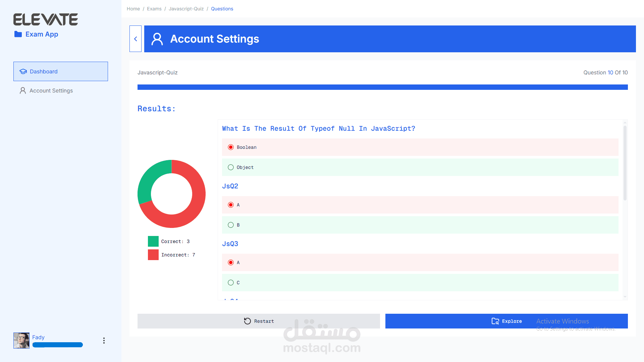Click the Exams breadcrumb link
644x362 pixels.
point(154,9)
